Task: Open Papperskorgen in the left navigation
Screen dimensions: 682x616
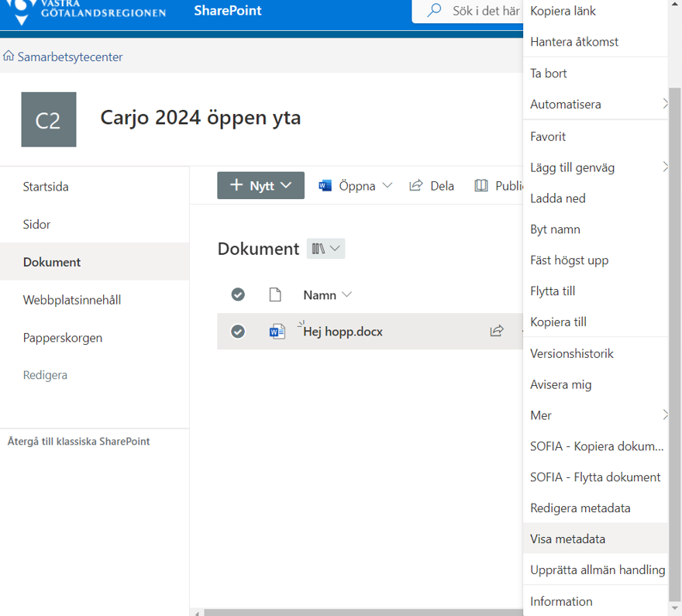Action: pos(62,338)
